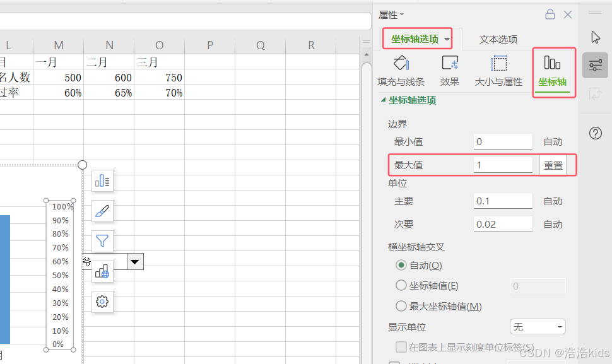Click the grayed-out sidebar icon below the sliders icon
The width and height of the screenshot is (612, 364).
pyautogui.click(x=595, y=94)
